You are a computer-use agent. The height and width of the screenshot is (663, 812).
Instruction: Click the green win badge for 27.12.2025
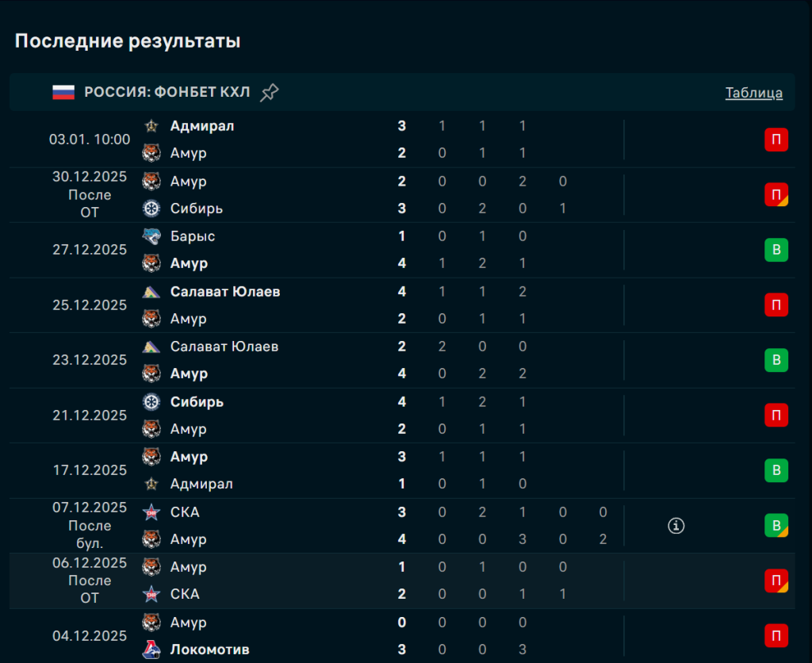click(776, 251)
